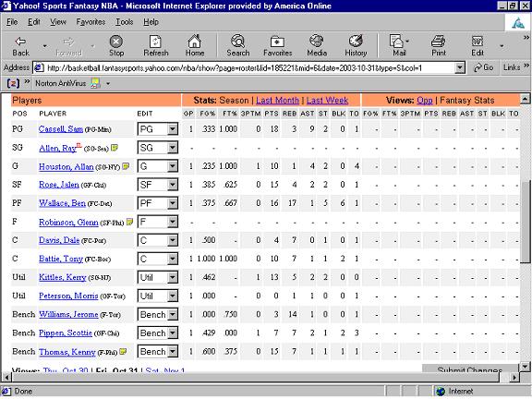Open the note icon next to Robinson, Glenn
The width and height of the screenshot is (532, 399).
click(129, 222)
